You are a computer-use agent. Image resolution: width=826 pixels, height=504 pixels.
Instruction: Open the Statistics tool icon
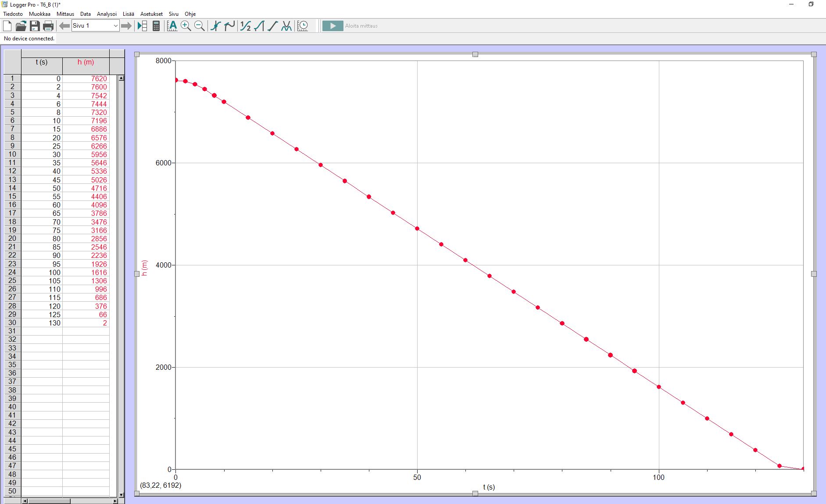coord(246,26)
